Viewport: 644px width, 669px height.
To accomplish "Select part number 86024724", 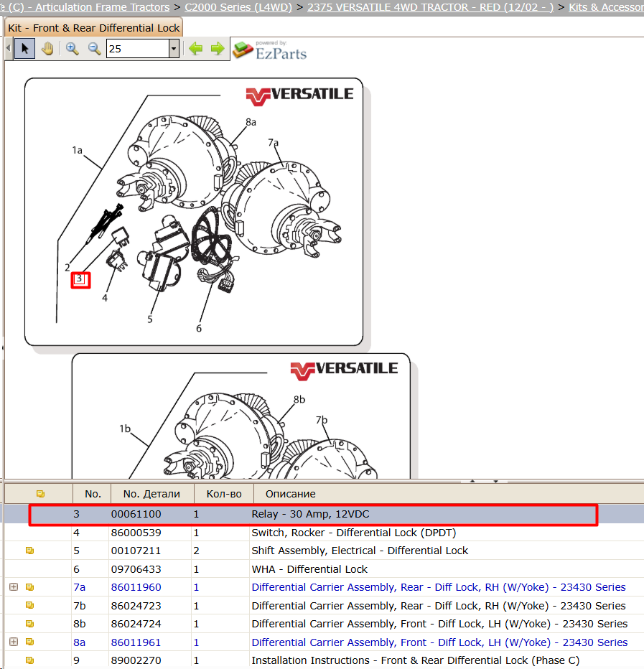I will coord(136,624).
